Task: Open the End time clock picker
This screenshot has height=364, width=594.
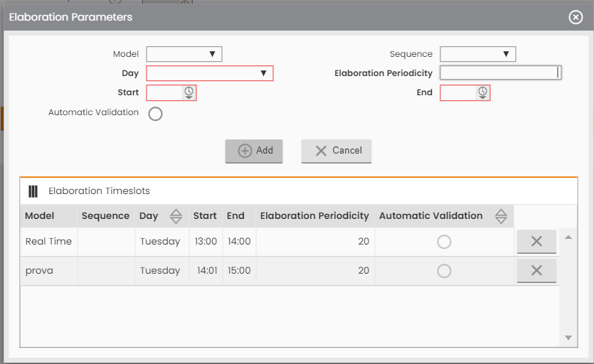Action: click(x=482, y=93)
